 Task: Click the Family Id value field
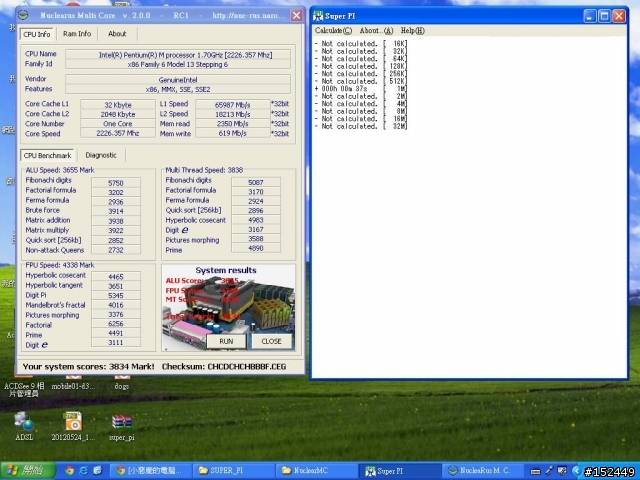178,64
